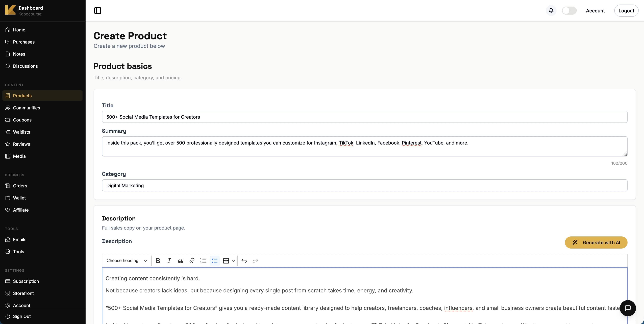Screen dimensions: 644x324
Task: Open Purchases in sidebar
Action: pos(42,42)
